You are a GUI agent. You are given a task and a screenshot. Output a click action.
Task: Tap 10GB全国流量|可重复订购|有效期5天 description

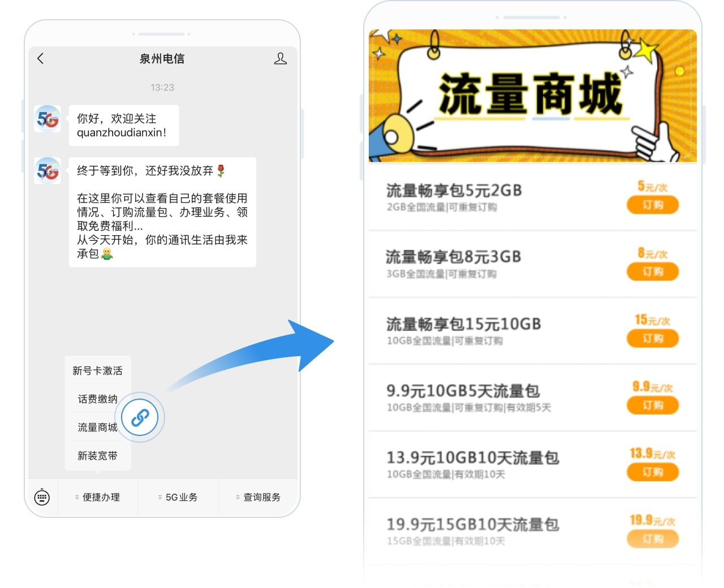pyautogui.click(x=469, y=408)
